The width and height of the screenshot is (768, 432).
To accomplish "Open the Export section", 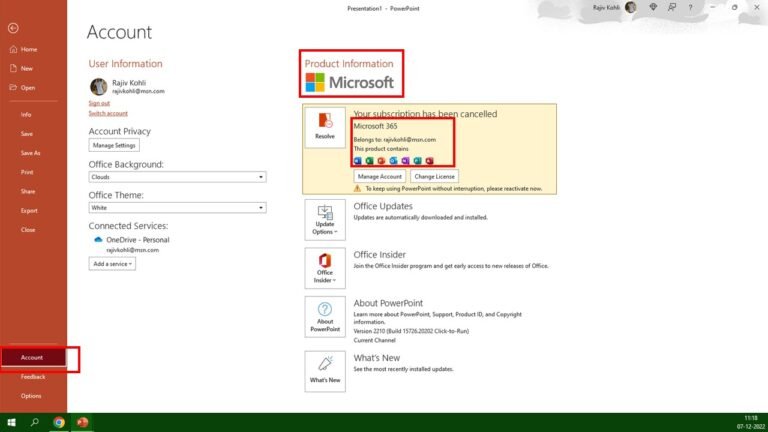I will pos(29,211).
